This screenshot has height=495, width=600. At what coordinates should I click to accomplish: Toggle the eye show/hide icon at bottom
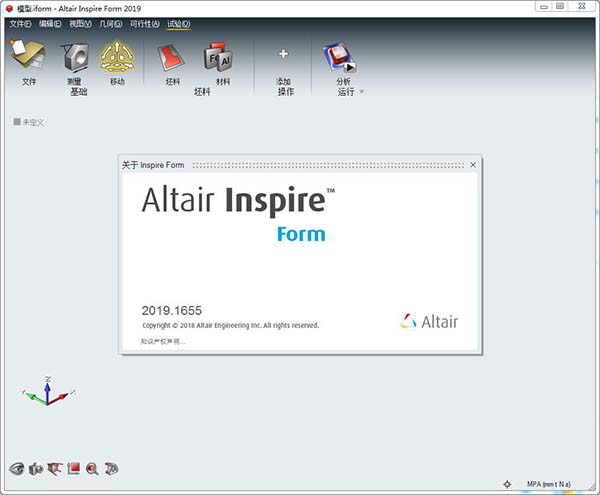point(16,469)
